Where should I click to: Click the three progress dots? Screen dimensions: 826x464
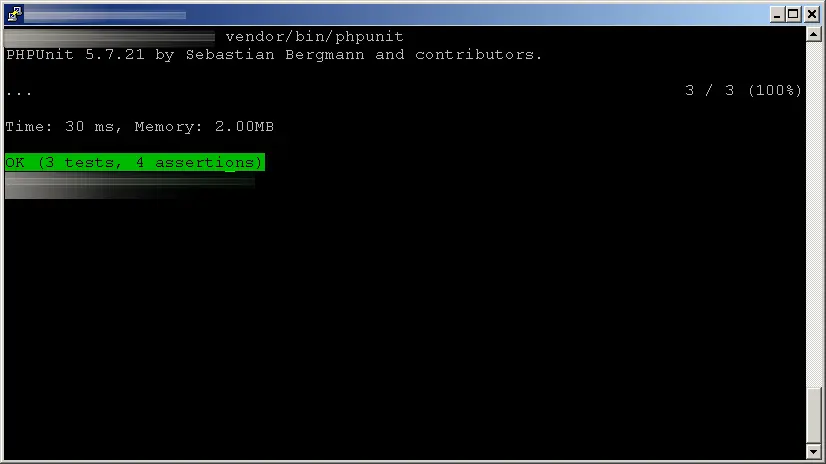[x=19, y=94]
